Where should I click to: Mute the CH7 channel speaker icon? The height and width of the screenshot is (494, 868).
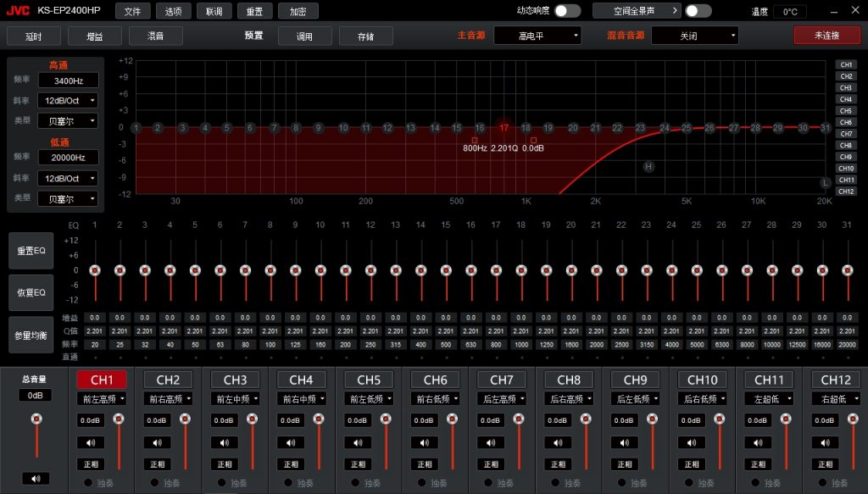coord(491,442)
